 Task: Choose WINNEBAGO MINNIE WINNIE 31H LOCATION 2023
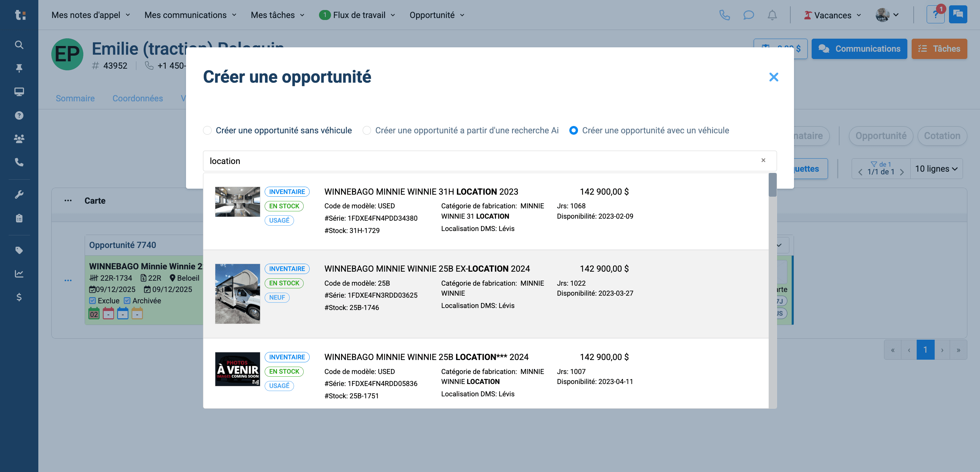(x=421, y=192)
